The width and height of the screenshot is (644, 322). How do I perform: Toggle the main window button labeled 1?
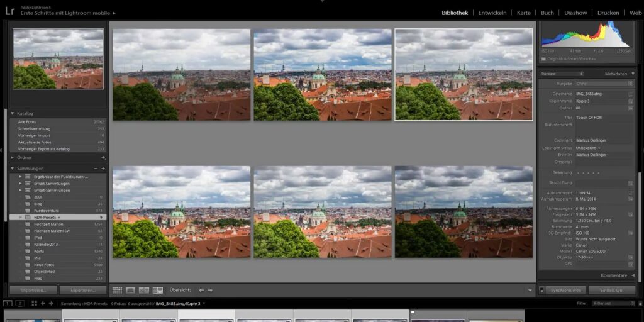pos(8,303)
